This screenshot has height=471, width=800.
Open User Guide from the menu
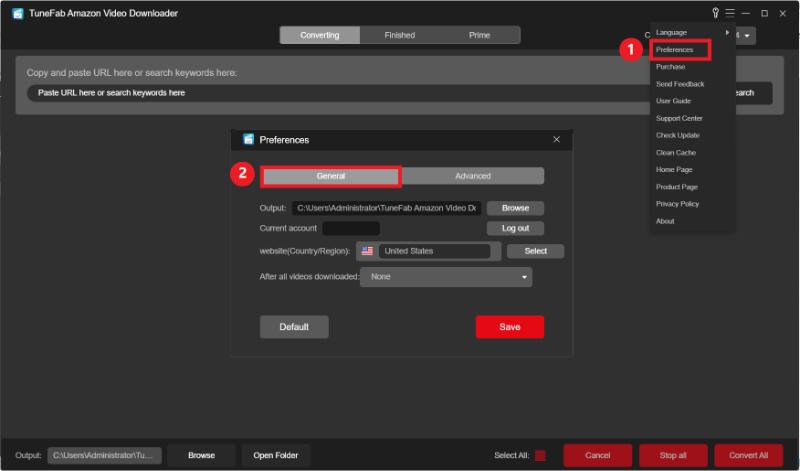(673, 101)
